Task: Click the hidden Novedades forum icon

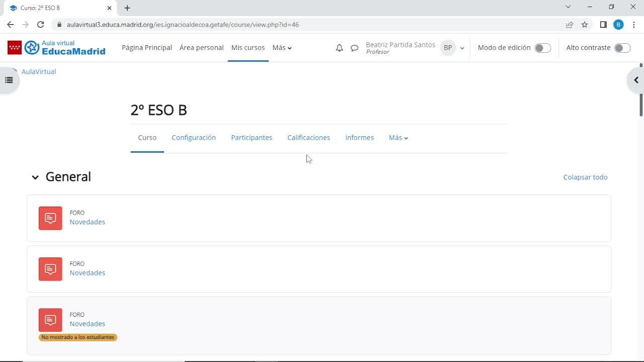Action: pos(50,320)
